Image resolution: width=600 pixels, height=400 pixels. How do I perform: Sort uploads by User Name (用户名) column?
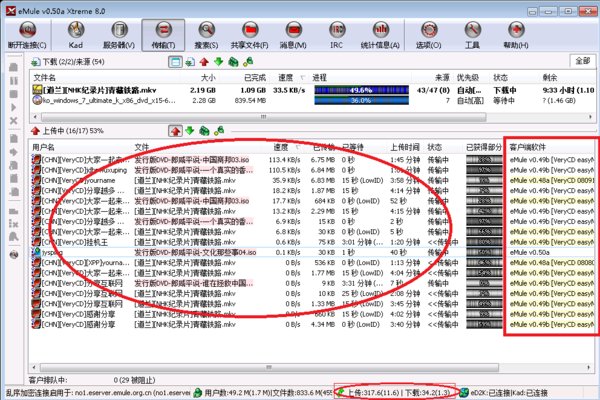click(x=43, y=147)
